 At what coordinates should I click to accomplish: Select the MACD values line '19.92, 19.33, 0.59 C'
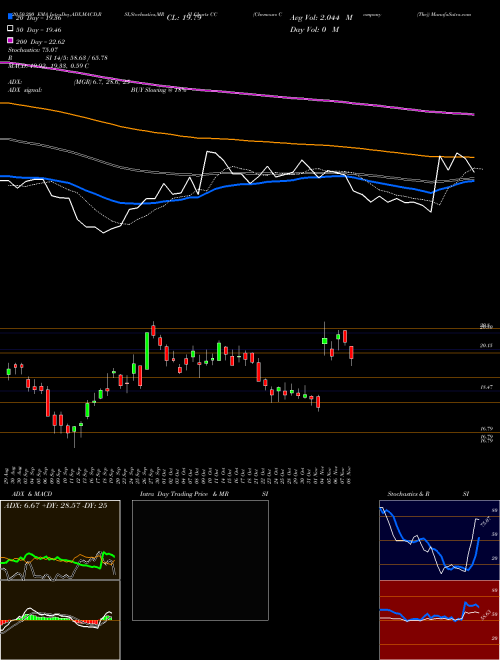coord(59,66)
